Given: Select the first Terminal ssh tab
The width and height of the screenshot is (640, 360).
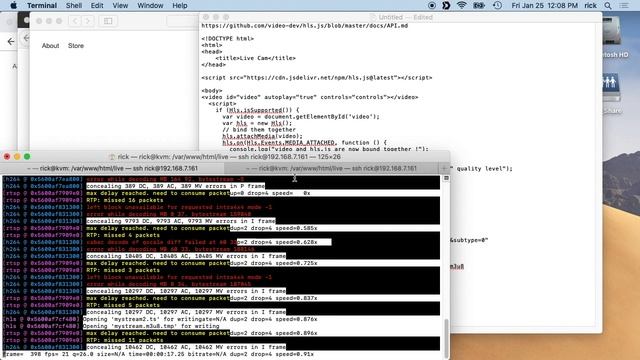Looking at the screenshot, I should (113, 168).
